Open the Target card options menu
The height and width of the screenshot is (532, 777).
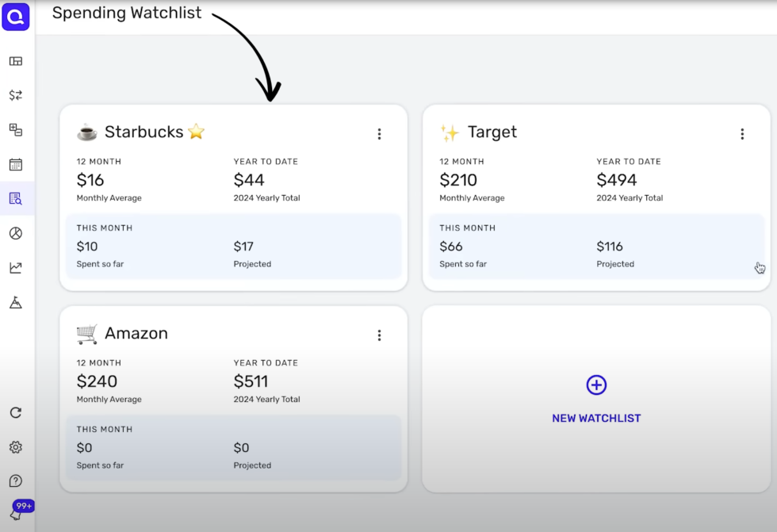(742, 134)
